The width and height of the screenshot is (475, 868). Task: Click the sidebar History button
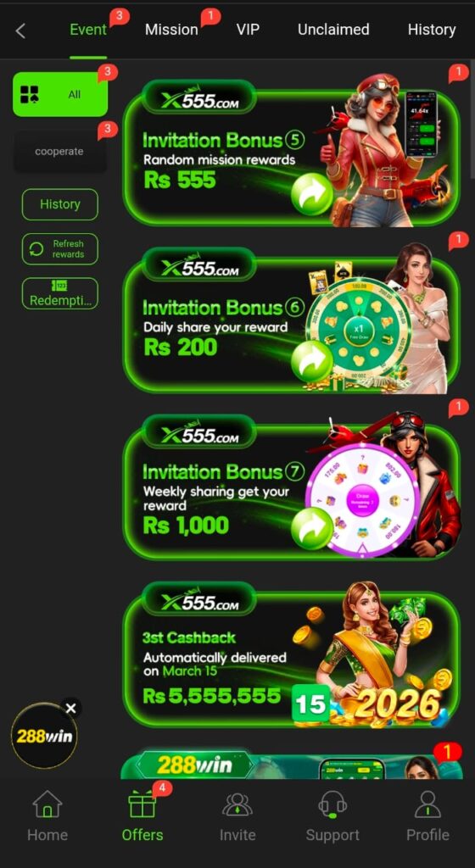tap(59, 204)
